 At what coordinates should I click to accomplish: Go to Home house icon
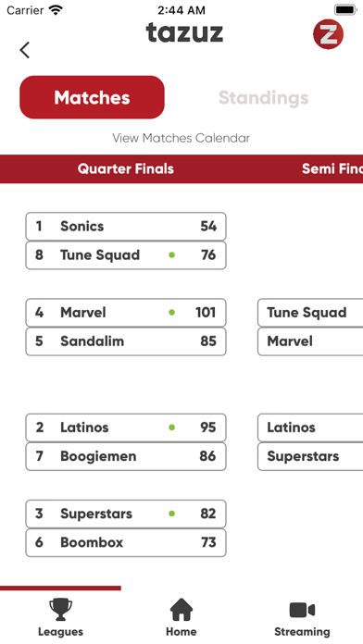pyautogui.click(x=181, y=610)
